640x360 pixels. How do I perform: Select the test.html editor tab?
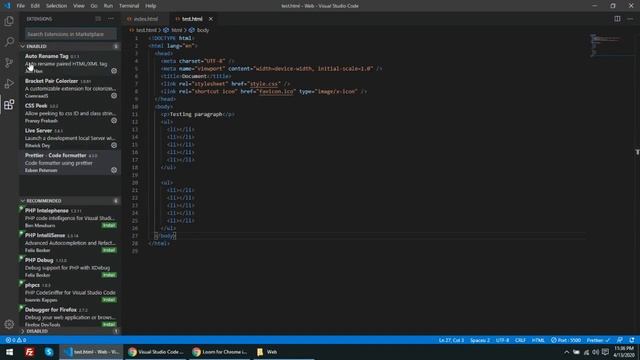pos(192,19)
